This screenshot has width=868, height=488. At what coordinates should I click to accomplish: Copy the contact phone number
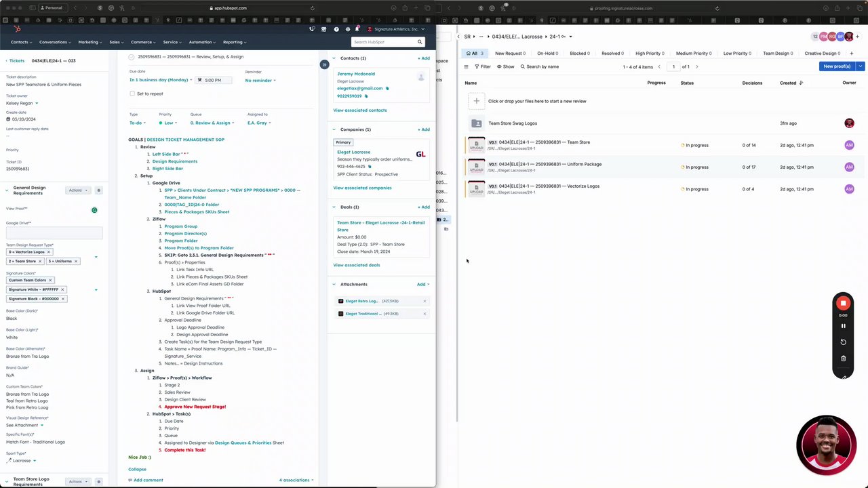tap(366, 96)
